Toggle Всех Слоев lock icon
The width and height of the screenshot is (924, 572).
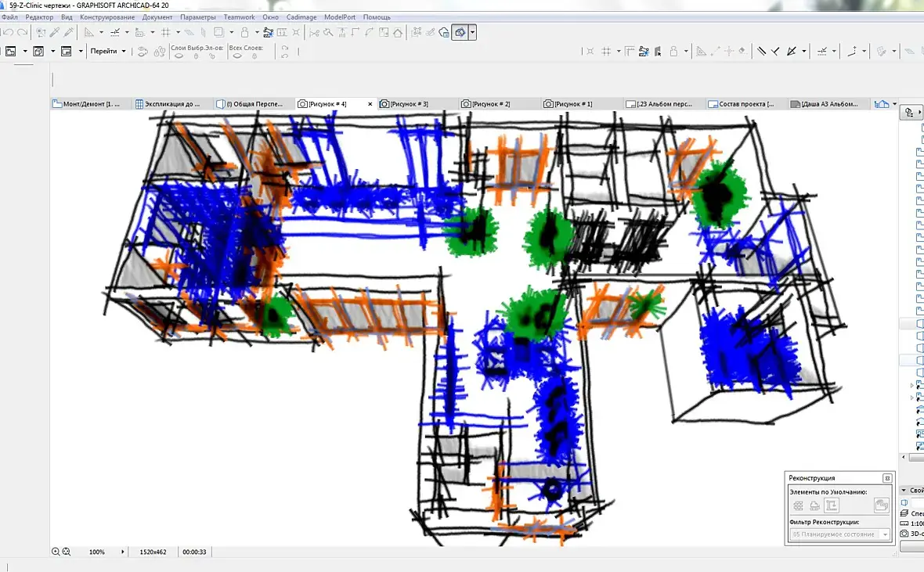(254, 56)
